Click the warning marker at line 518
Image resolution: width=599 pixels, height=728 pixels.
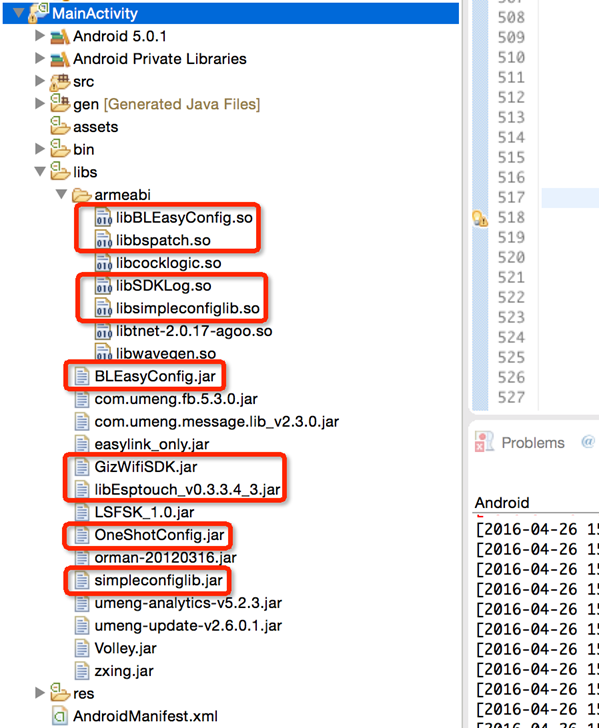tap(480, 218)
